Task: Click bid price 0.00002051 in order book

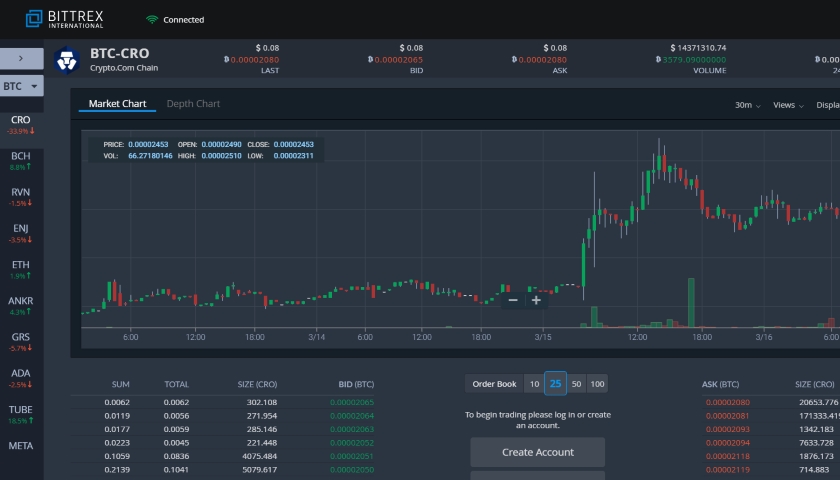Action: coord(352,456)
